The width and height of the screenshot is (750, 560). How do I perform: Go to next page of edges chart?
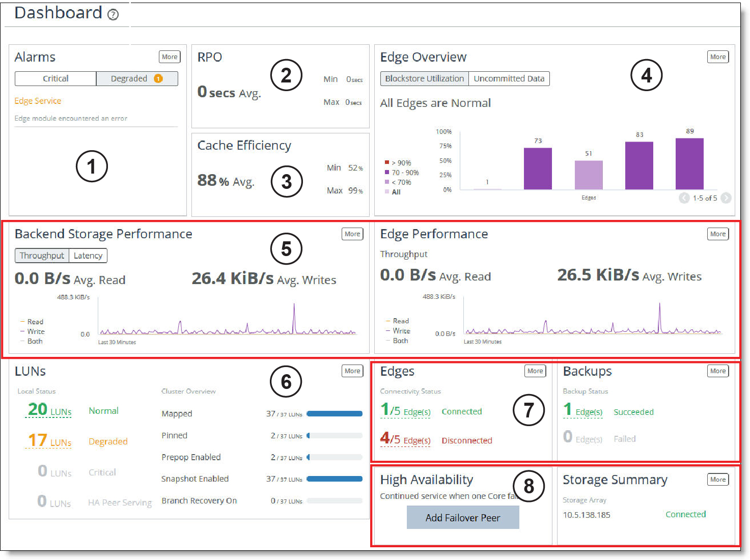point(726,198)
